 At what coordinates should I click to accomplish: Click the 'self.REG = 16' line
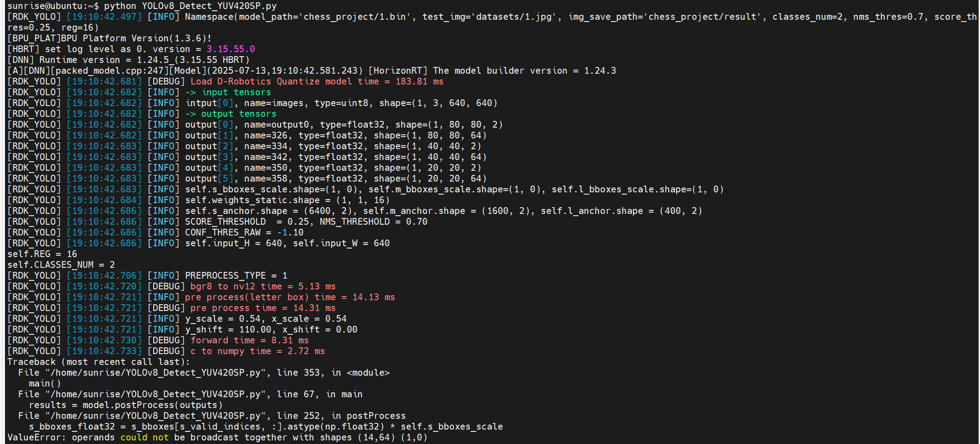click(x=42, y=254)
